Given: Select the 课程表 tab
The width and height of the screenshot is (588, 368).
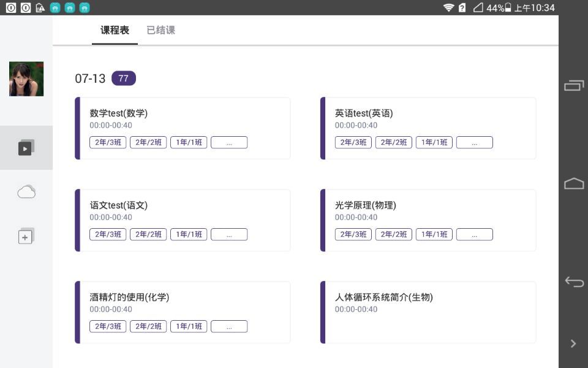Looking at the screenshot, I should click(x=115, y=29).
